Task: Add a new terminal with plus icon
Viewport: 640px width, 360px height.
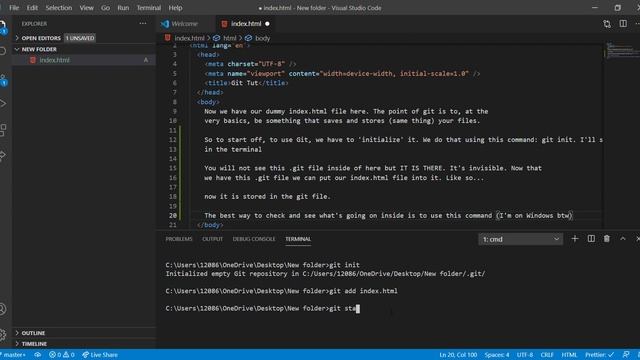Action: click(x=575, y=239)
